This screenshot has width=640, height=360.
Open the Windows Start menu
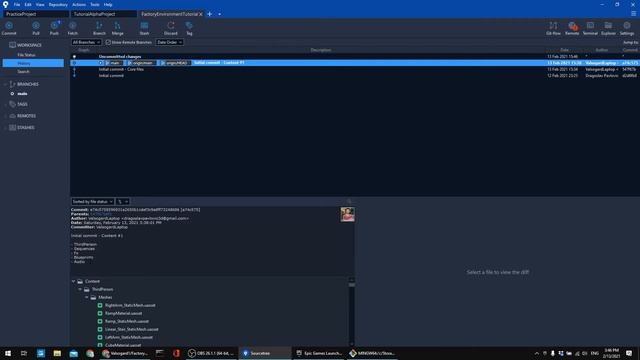[x=8, y=353]
